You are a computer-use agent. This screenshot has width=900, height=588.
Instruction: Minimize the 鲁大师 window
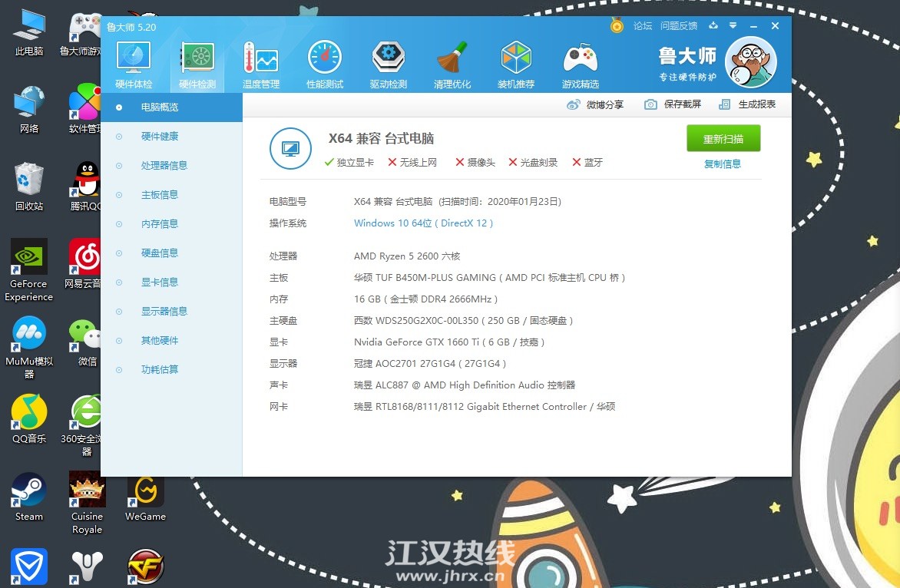(753, 26)
